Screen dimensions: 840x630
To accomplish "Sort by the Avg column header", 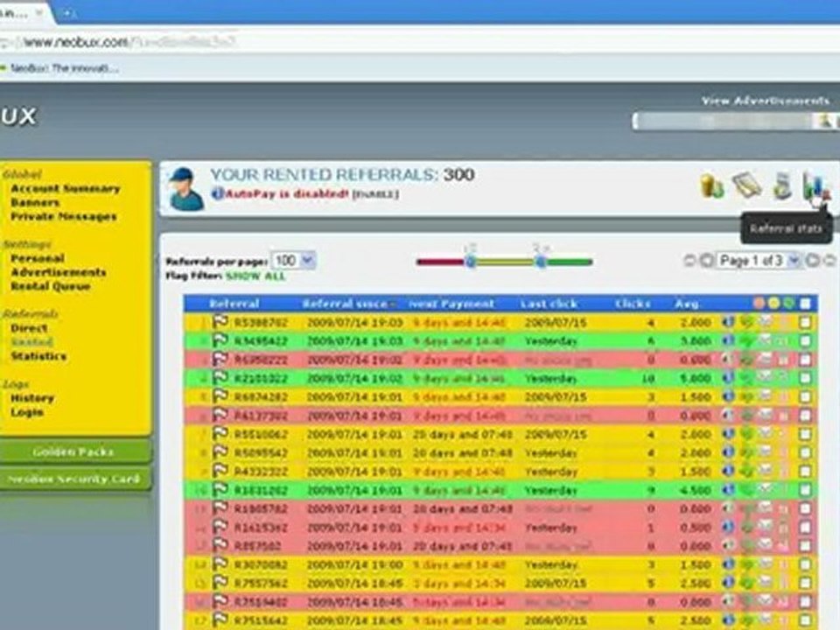I will coord(686,304).
